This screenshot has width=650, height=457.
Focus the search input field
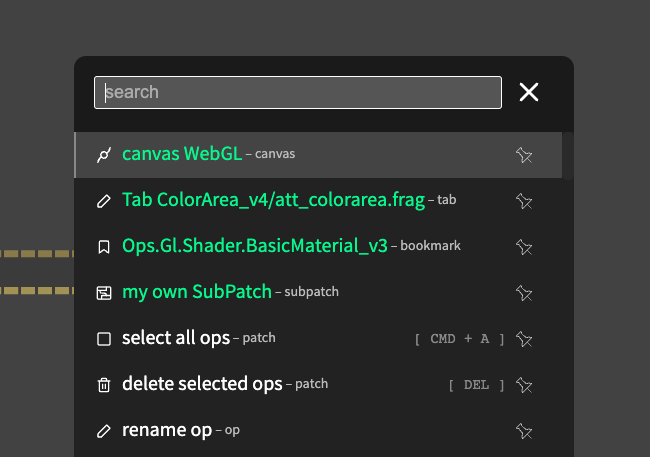tap(298, 92)
